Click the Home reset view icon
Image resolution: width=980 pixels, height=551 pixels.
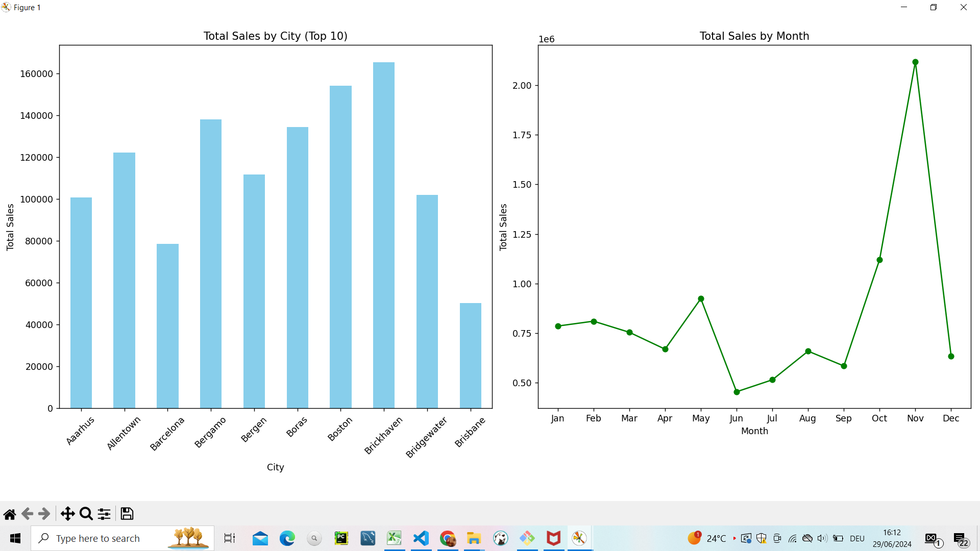[10, 514]
